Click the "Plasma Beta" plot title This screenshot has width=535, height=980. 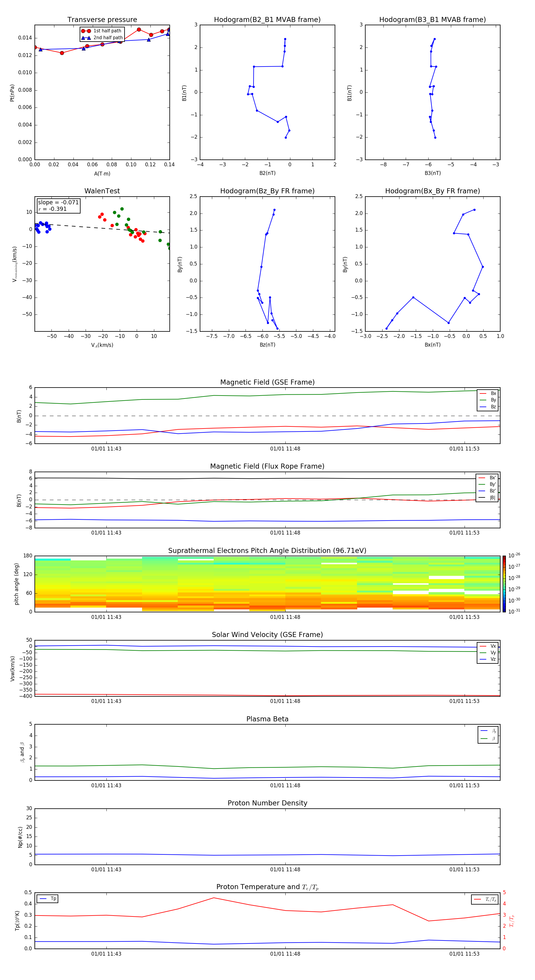click(x=267, y=719)
